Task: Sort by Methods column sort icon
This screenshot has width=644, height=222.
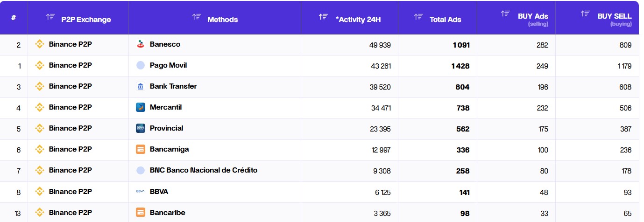Action: click(197, 17)
